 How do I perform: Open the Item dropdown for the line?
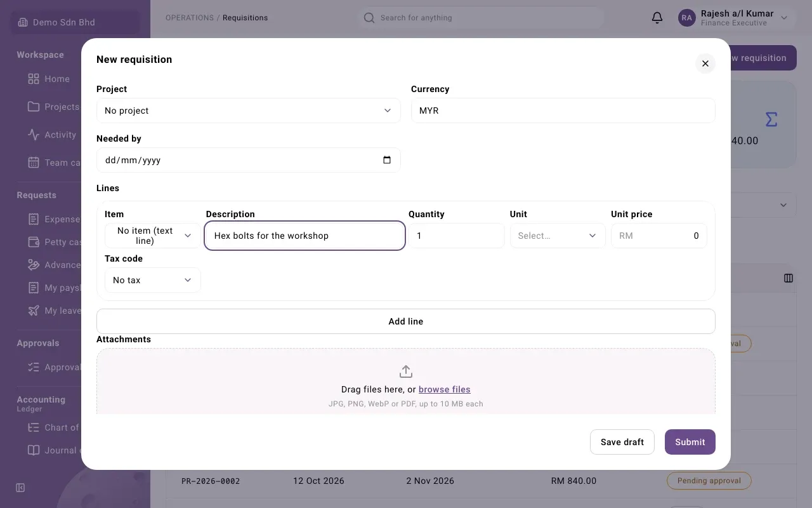point(153,236)
